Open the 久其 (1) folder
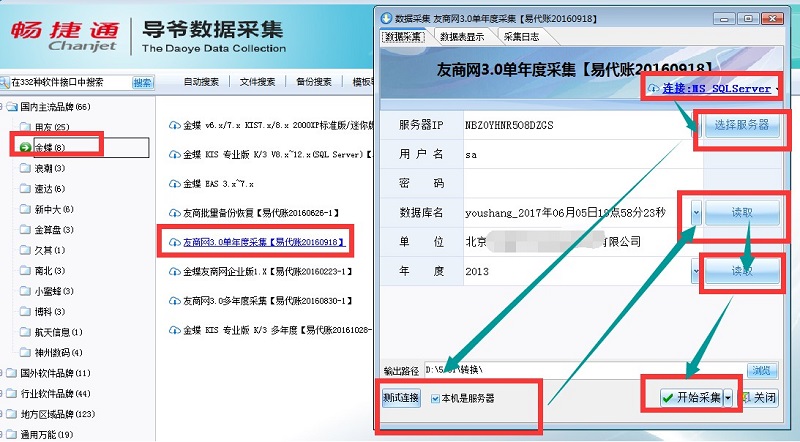This screenshot has width=800, height=442. (x=49, y=250)
